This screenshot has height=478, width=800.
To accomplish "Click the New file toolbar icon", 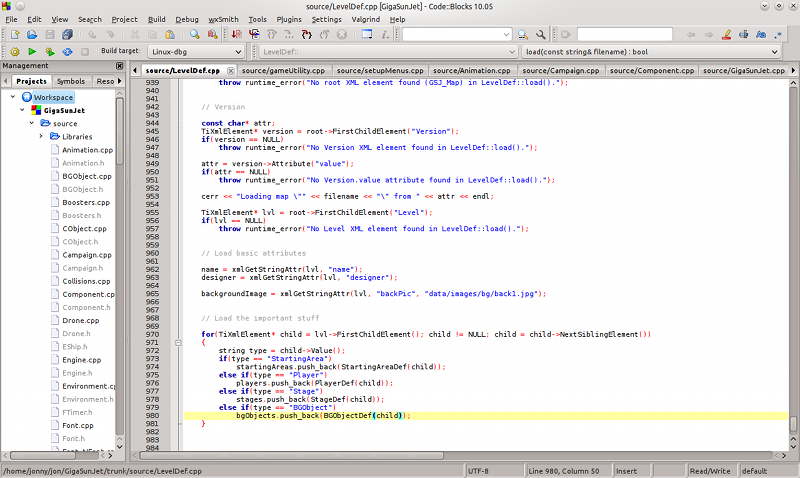I will 15,34.
